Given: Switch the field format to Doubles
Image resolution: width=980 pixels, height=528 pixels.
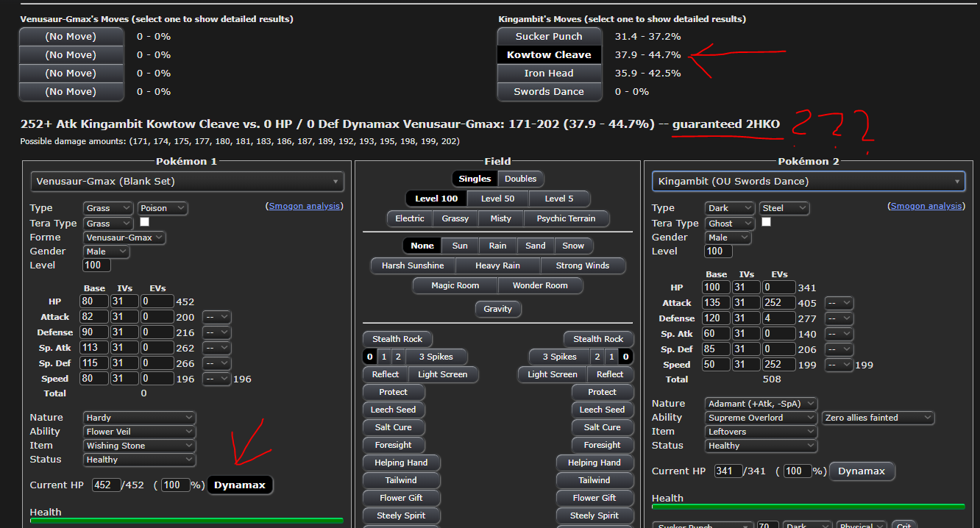Looking at the screenshot, I should tap(521, 179).
